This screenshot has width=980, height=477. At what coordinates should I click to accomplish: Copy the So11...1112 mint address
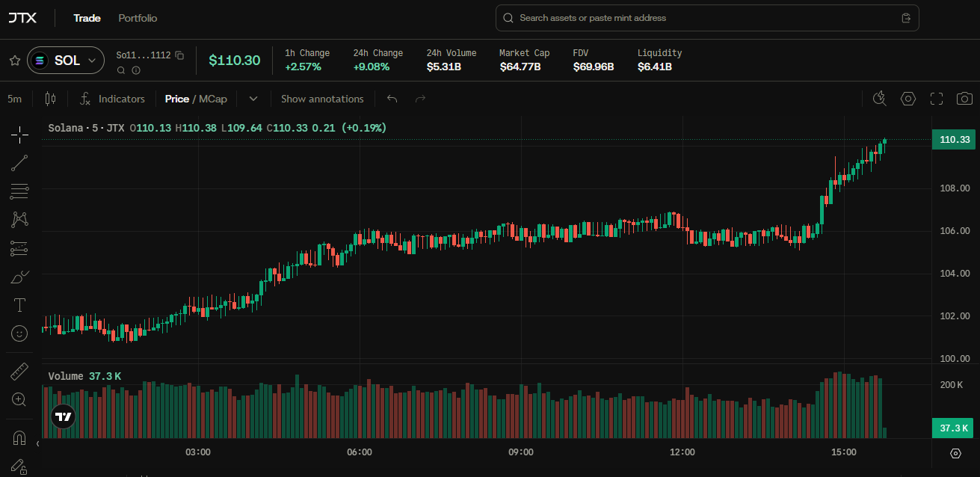tap(179, 55)
